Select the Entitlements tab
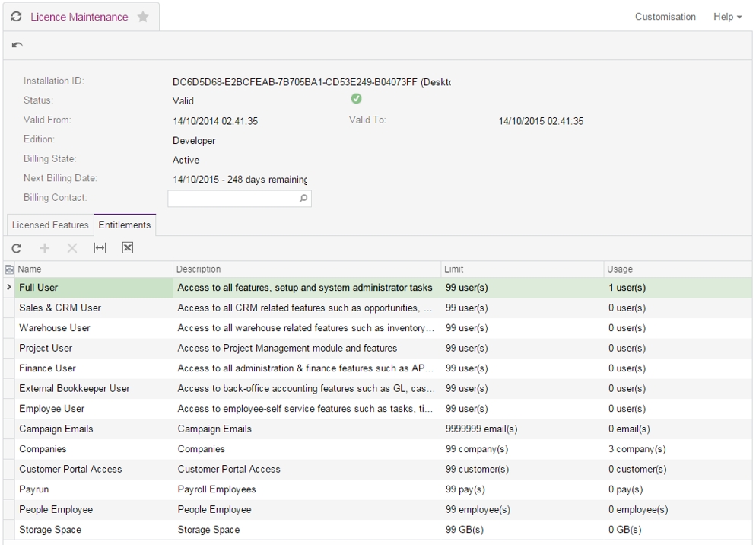 pyautogui.click(x=125, y=225)
